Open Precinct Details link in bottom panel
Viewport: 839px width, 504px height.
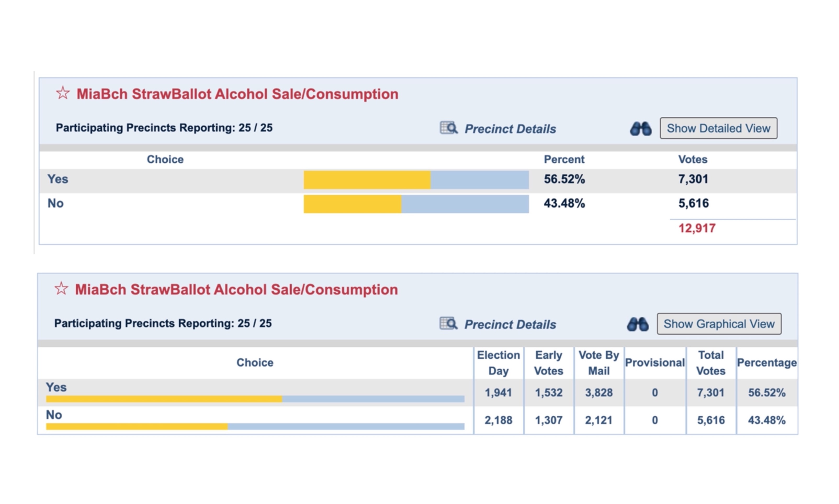click(x=510, y=324)
